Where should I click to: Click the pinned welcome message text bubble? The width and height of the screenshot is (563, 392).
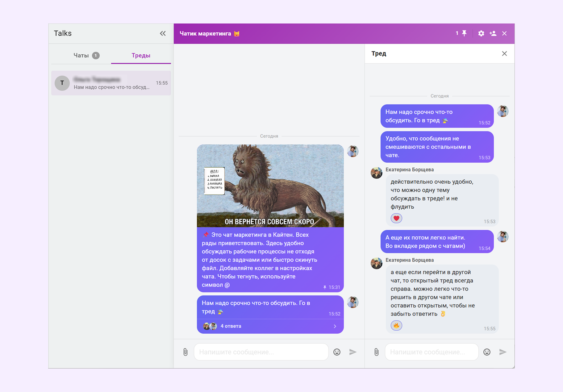coord(270,260)
